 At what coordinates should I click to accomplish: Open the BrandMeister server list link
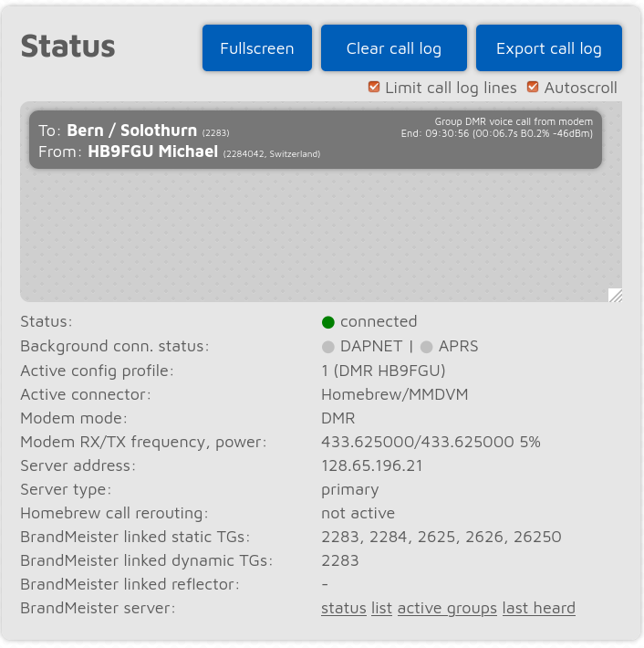pyautogui.click(x=381, y=608)
